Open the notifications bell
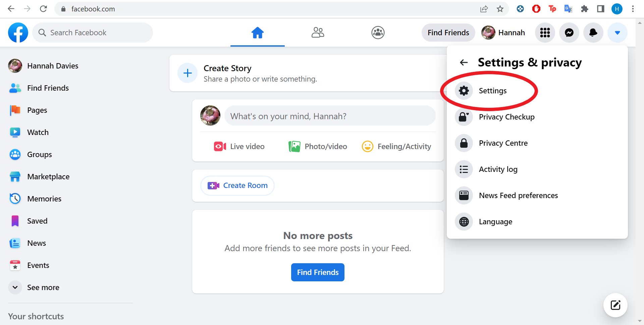 593,33
